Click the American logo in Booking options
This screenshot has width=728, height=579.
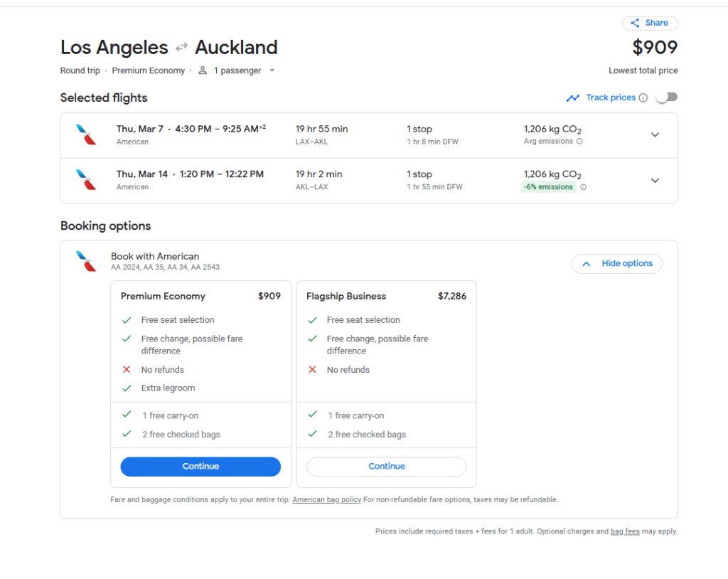(86, 261)
